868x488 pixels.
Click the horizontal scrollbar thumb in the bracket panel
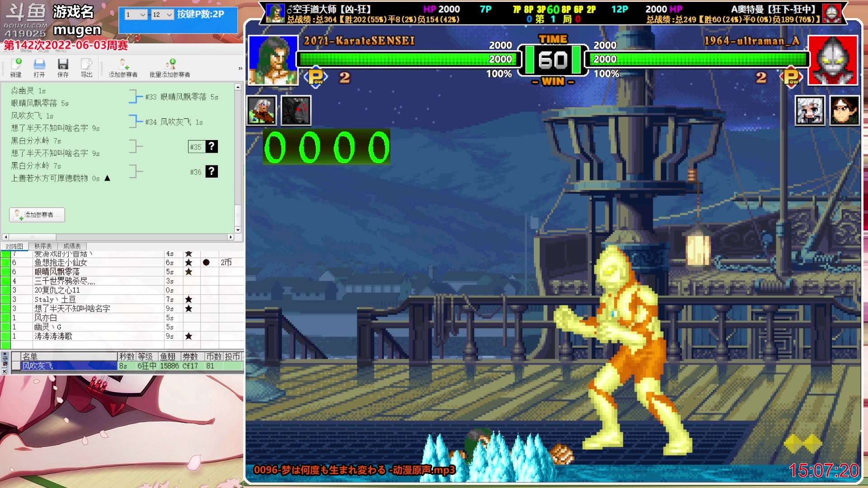pos(33,237)
